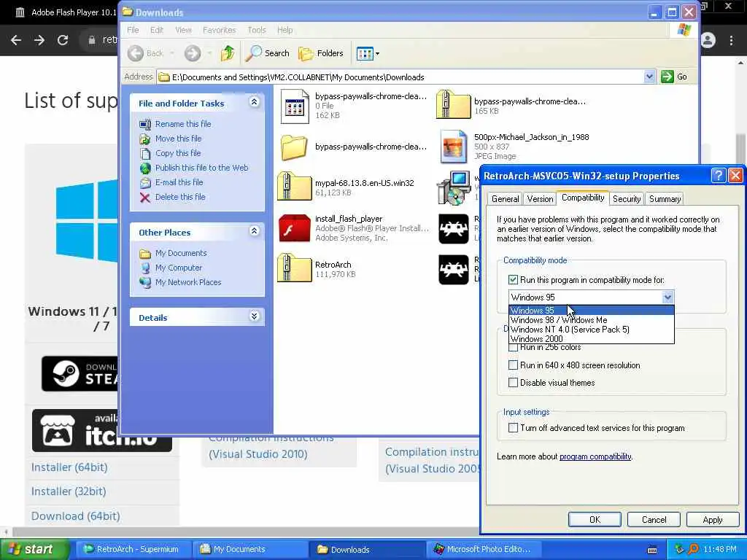Expand the Details panel
Viewport: 747px width, 560px height.
pyautogui.click(x=254, y=316)
